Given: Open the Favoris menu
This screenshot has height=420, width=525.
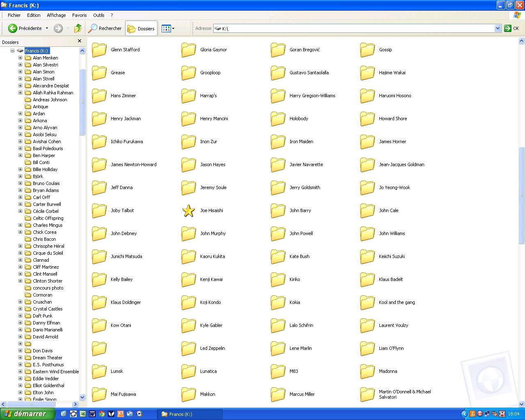Looking at the screenshot, I should (79, 15).
